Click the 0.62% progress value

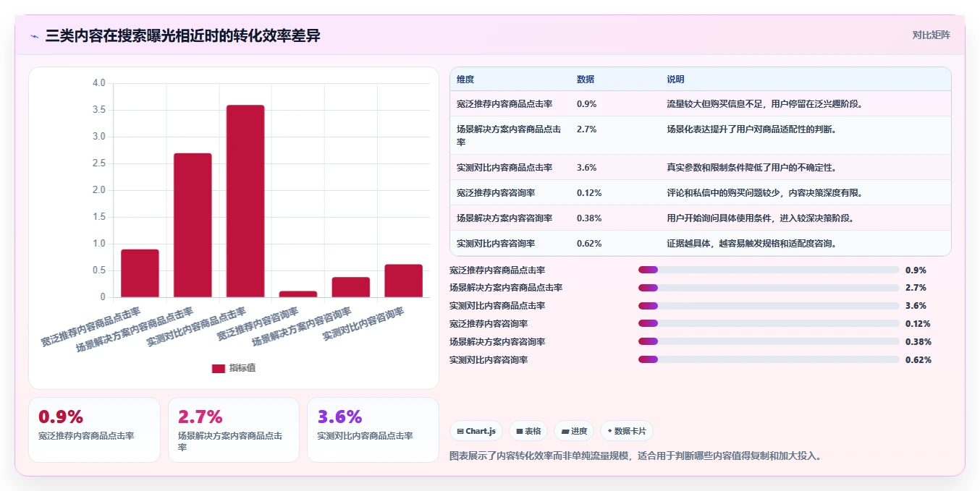[918, 359]
